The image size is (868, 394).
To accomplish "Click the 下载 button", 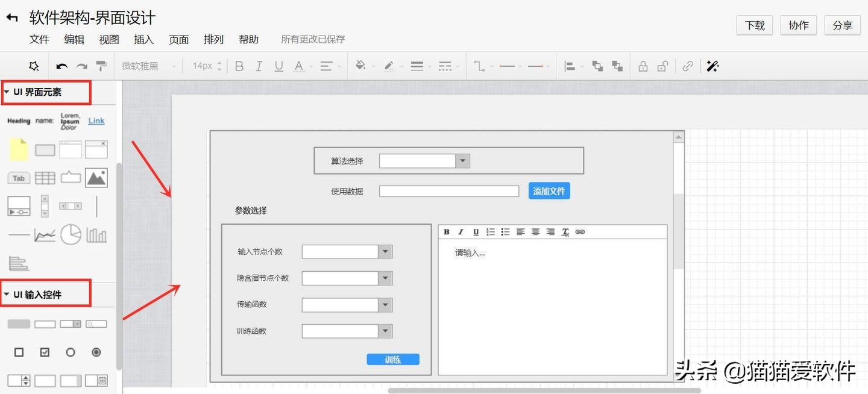I will 754,25.
